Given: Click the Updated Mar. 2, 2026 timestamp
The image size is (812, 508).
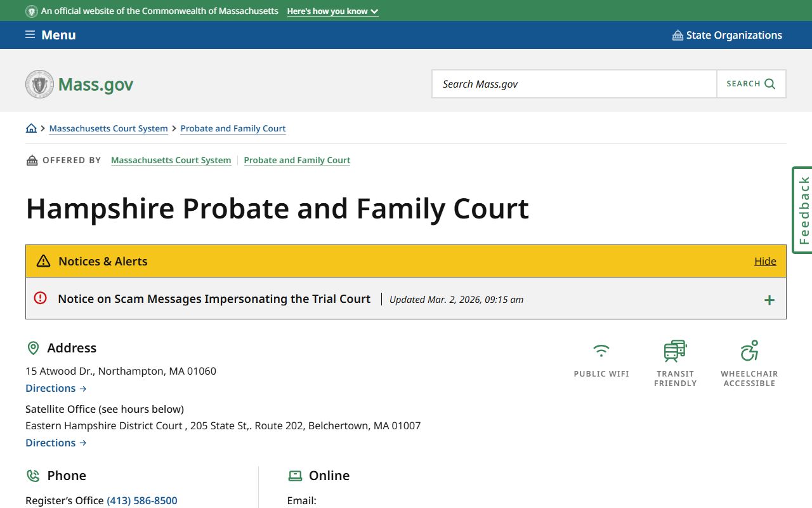Looking at the screenshot, I should [456, 300].
